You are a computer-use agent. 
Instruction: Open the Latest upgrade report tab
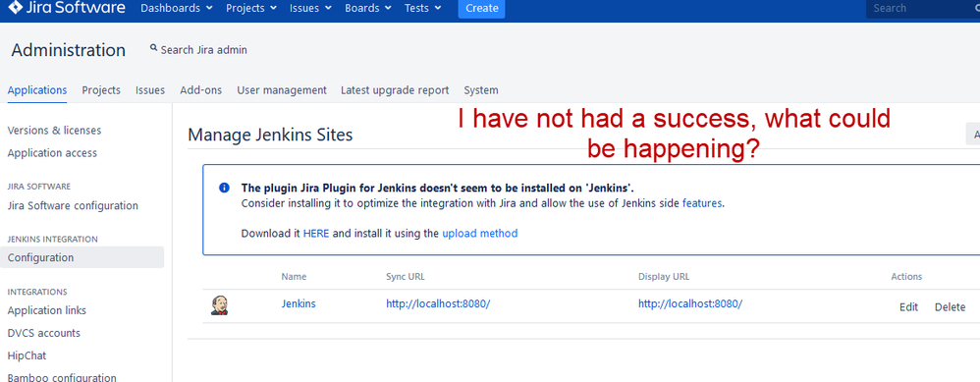[x=395, y=90]
